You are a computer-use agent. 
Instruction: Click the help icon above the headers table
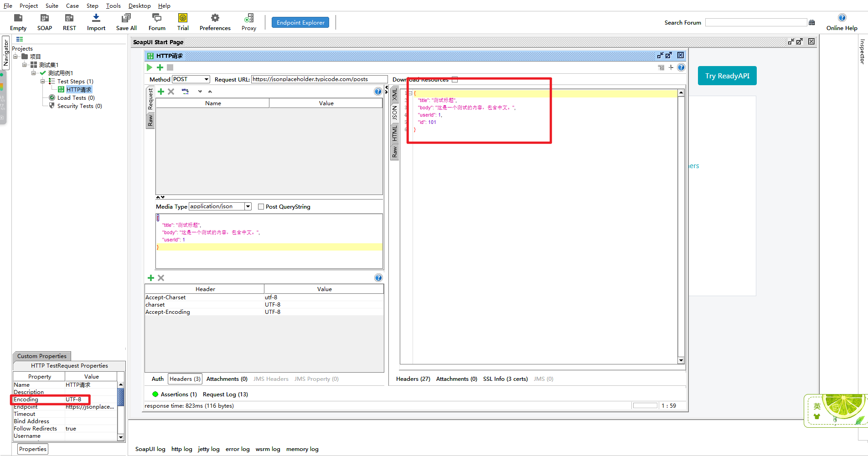(x=378, y=278)
